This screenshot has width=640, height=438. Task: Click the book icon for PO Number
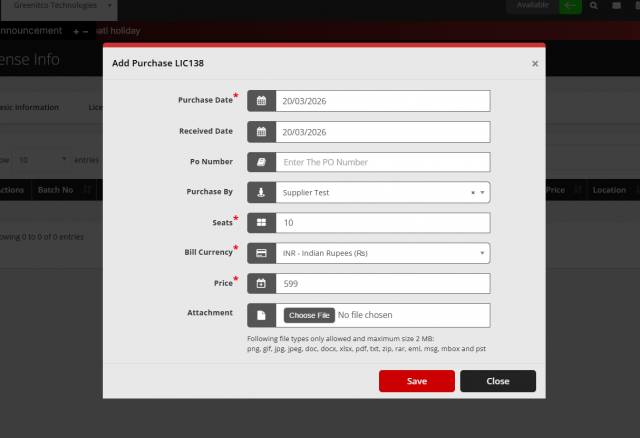click(261, 162)
